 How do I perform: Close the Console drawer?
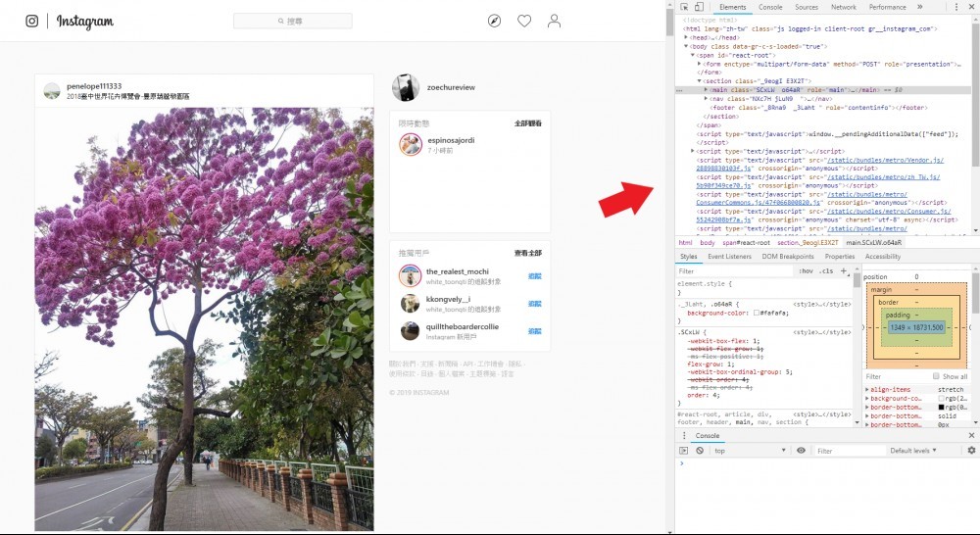pyautogui.click(x=971, y=436)
